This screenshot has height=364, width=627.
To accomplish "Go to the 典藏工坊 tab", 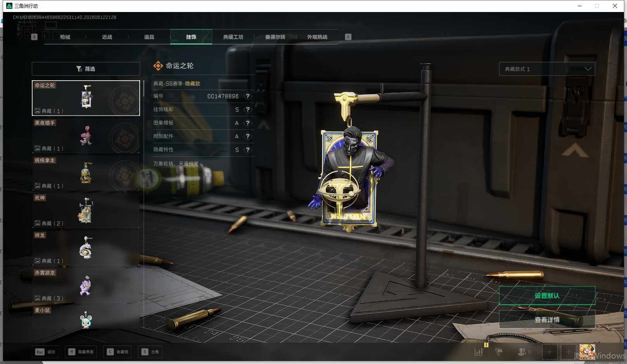I will click(x=233, y=37).
